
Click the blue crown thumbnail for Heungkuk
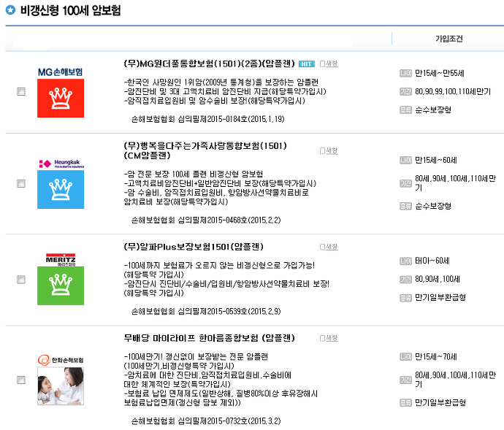(x=61, y=190)
